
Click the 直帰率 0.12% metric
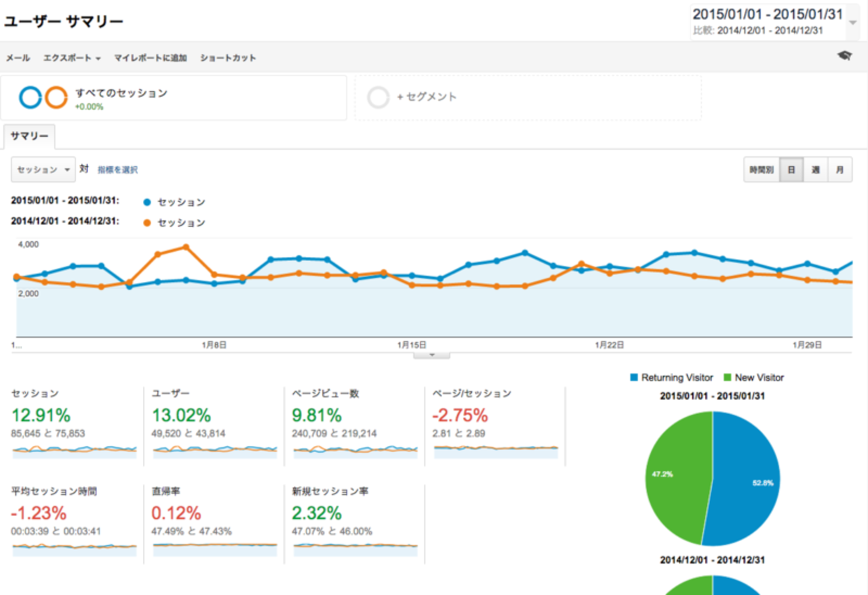click(176, 513)
